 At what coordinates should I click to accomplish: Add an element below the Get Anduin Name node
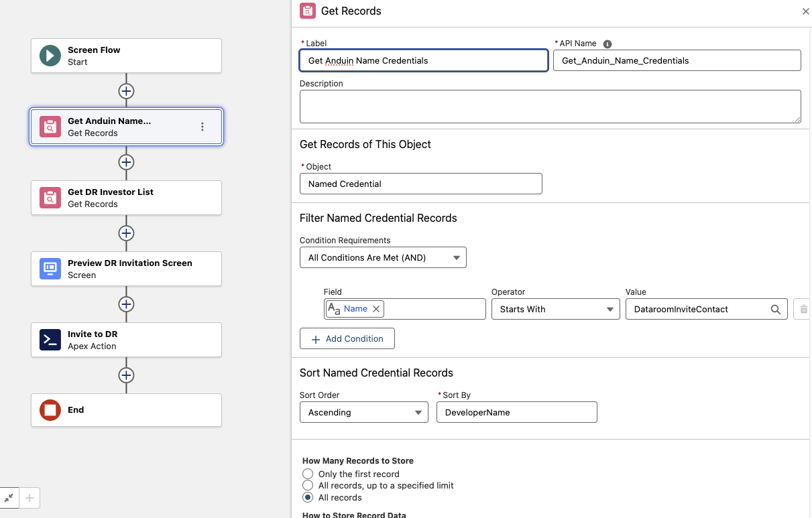126,162
